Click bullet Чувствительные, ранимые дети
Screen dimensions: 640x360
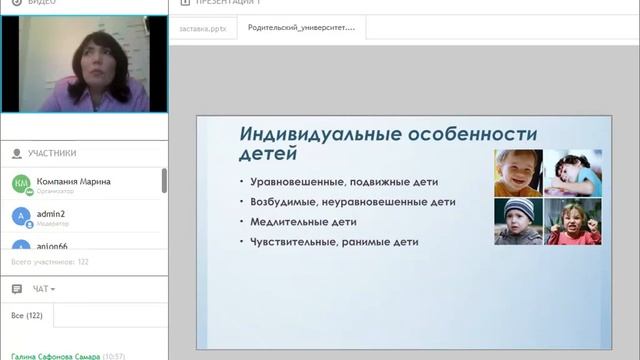click(x=334, y=242)
